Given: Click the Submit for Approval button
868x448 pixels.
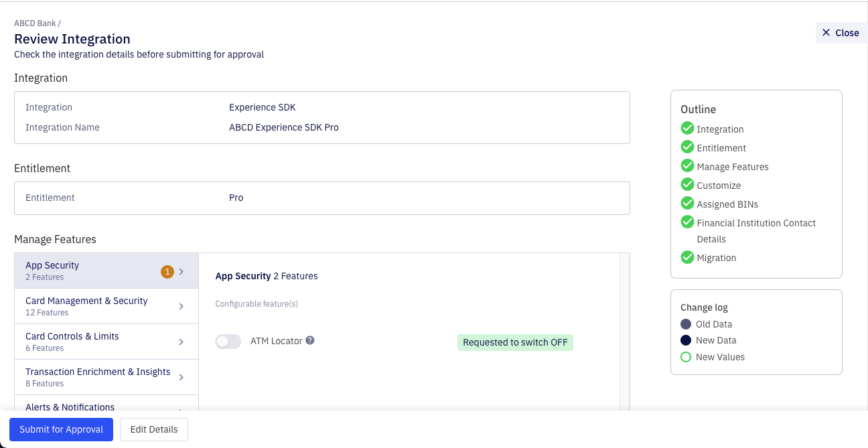Looking at the screenshot, I should tap(61, 429).
